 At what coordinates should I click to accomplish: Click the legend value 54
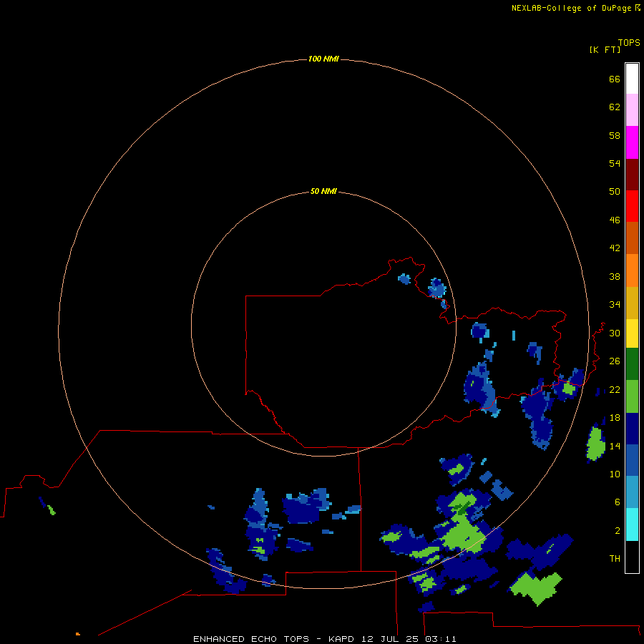coord(615,163)
